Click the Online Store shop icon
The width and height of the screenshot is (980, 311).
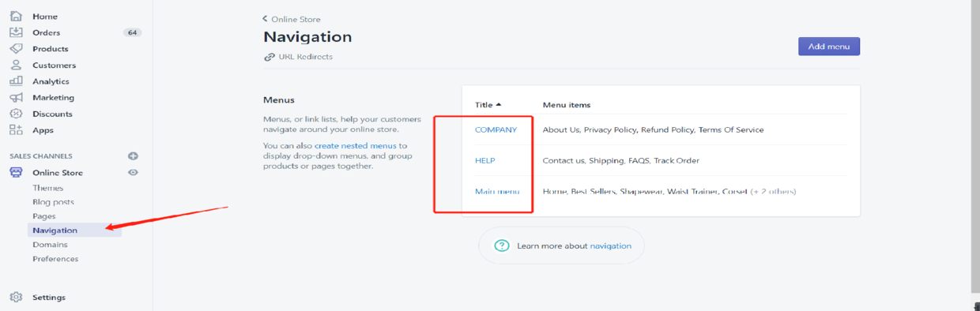coord(16,172)
